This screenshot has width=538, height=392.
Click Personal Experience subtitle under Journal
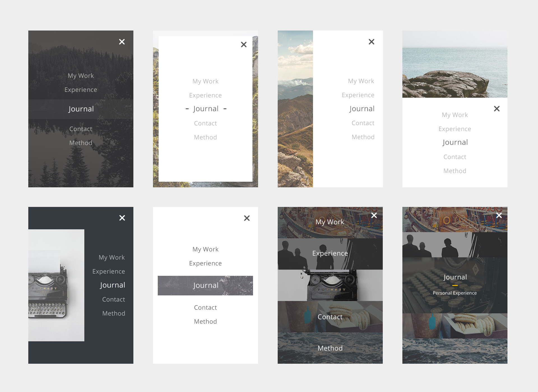pos(454,293)
